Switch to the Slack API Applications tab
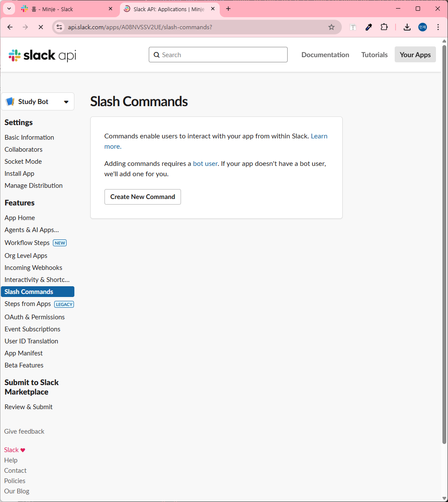The width and height of the screenshot is (448, 502). coord(170,9)
